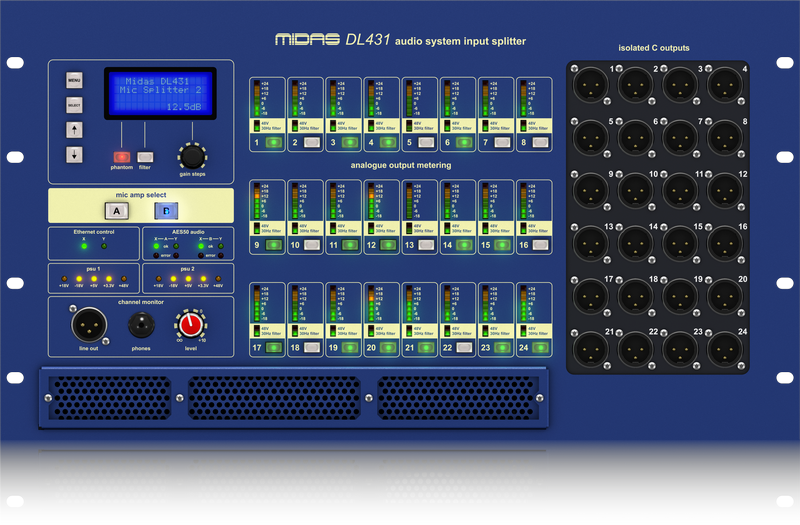Select channel 1 button
The width and height of the screenshot is (800, 525).
coord(274,142)
